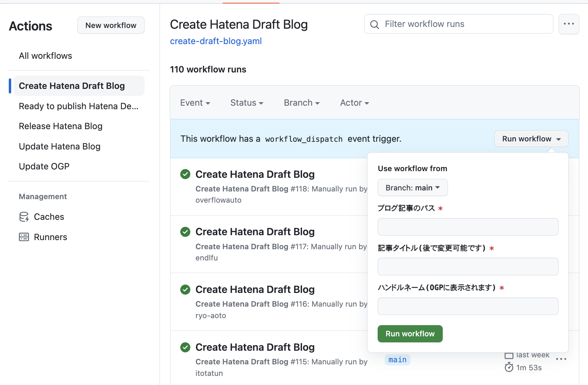This screenshot has width=588, height=385.
Task: Click the success check icon for run #118
Action: pyautogui.click(x=185, y=174)
